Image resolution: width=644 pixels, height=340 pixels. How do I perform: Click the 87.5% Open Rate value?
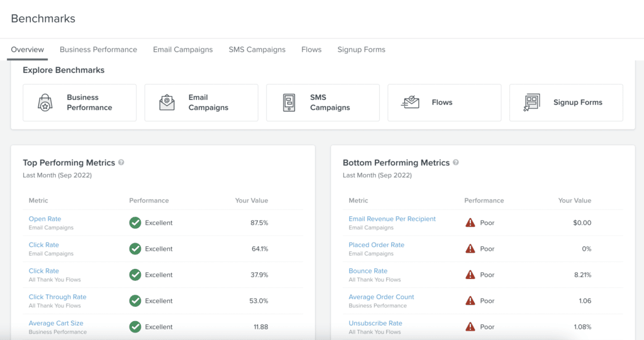point(259,222)
